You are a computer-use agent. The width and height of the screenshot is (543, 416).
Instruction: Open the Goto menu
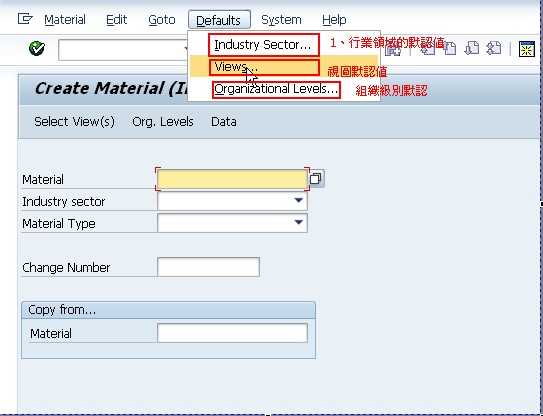[x=162, y=20]
